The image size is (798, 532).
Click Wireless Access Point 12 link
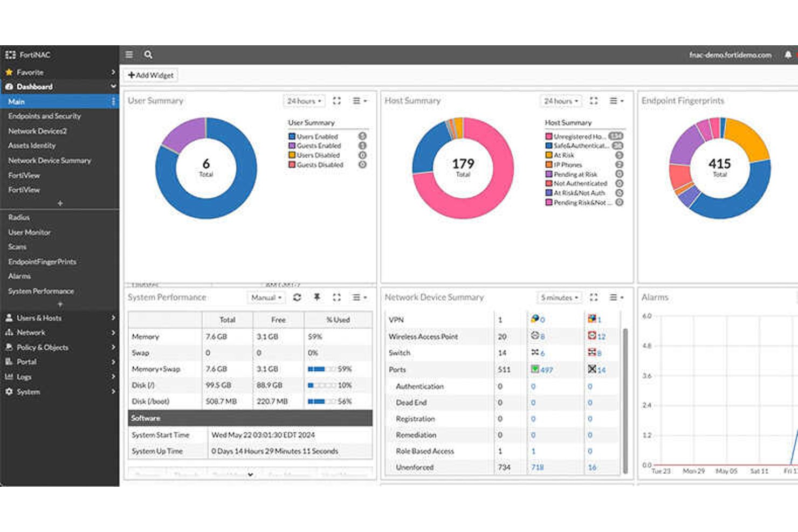click(x=601, y=336)
